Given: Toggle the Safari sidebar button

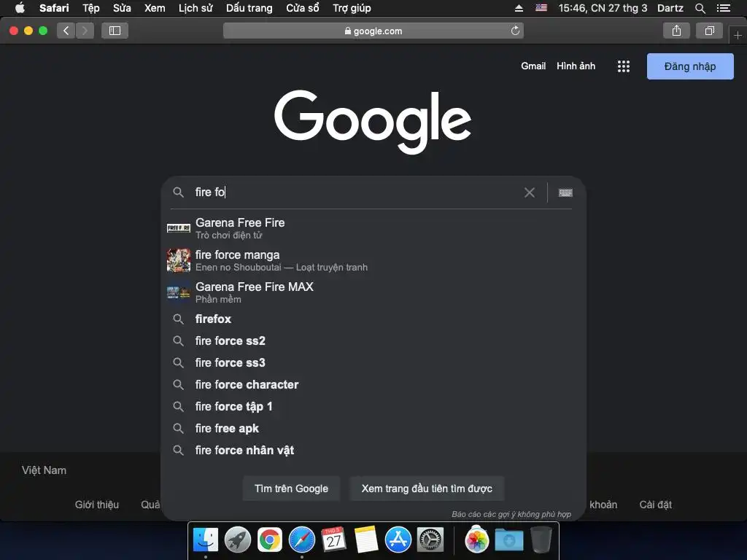Looking at the screenshot, I should (x=115, y=31).
